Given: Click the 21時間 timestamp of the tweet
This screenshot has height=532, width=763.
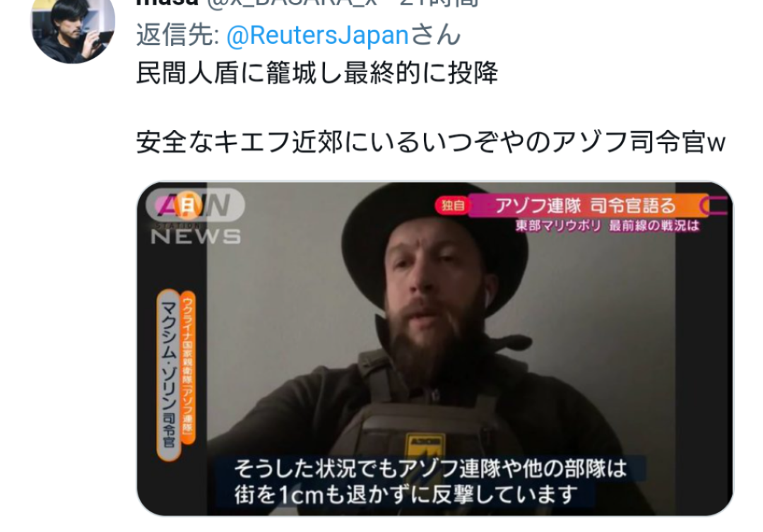Looking at the screenshot, I should coord(439,3).
